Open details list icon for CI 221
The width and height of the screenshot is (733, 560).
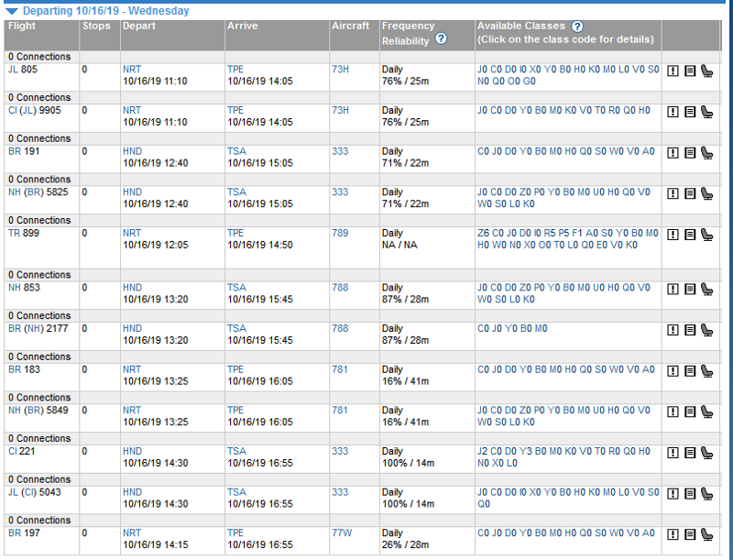690,453
